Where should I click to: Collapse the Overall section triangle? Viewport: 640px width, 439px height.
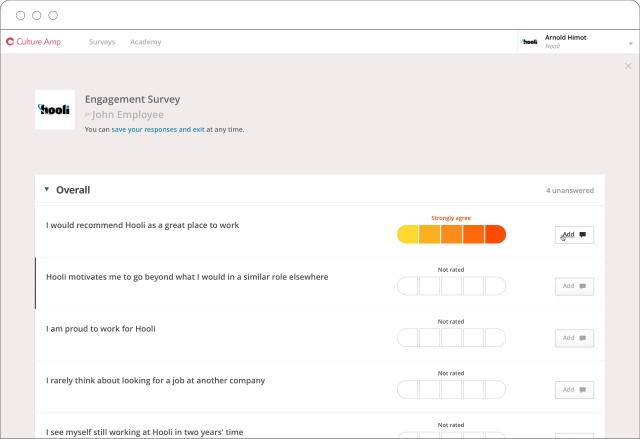47,189
